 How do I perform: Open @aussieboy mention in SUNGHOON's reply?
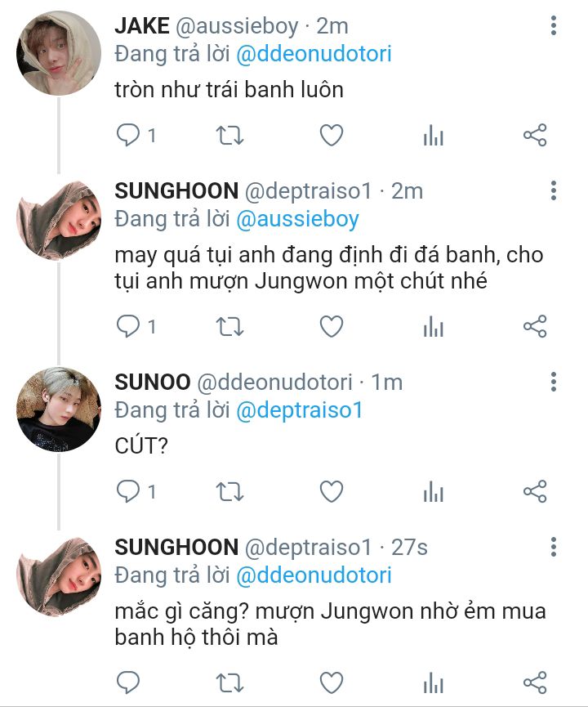[297, 219]
